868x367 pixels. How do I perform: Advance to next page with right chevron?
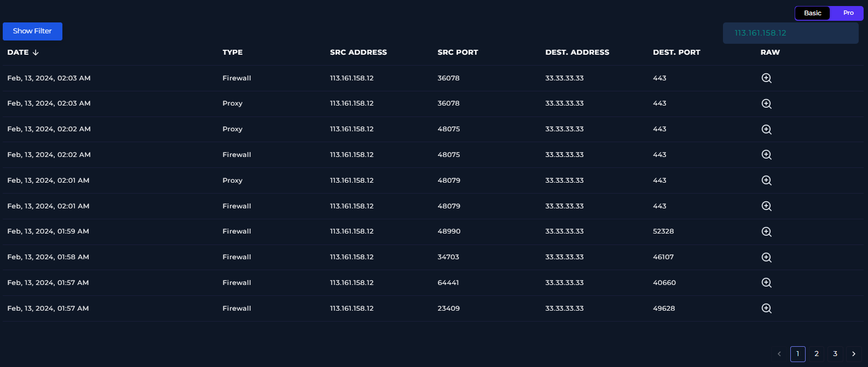click(x=854, y=354)
